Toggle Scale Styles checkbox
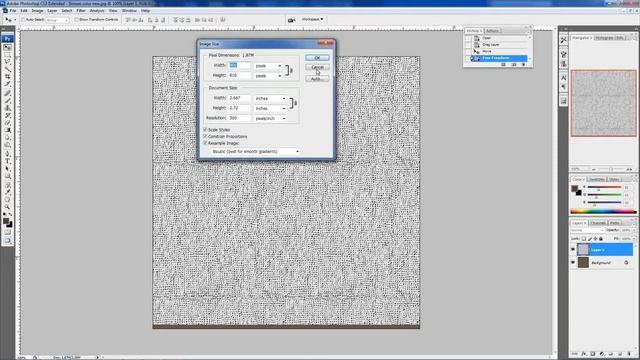 (x=205, y=129)
